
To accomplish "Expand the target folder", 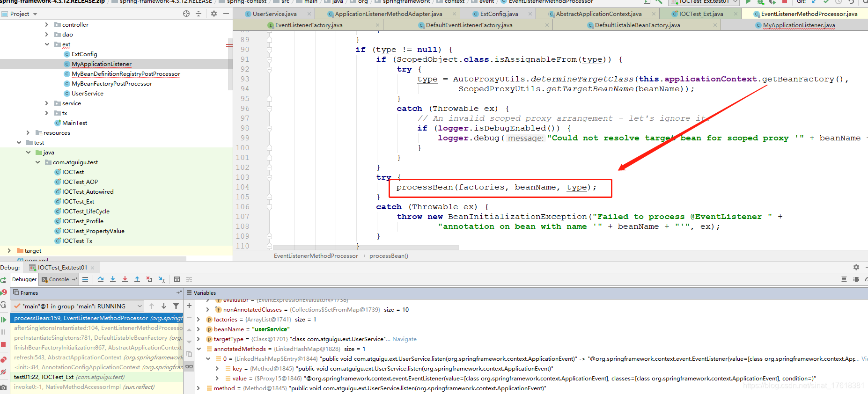I will pos(9,250).
